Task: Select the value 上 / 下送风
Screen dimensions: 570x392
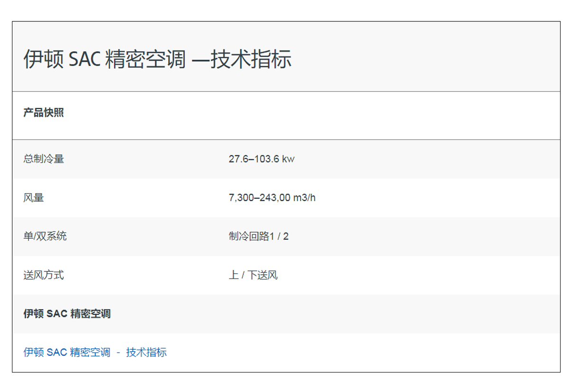Action: click(x=253, y=275)
